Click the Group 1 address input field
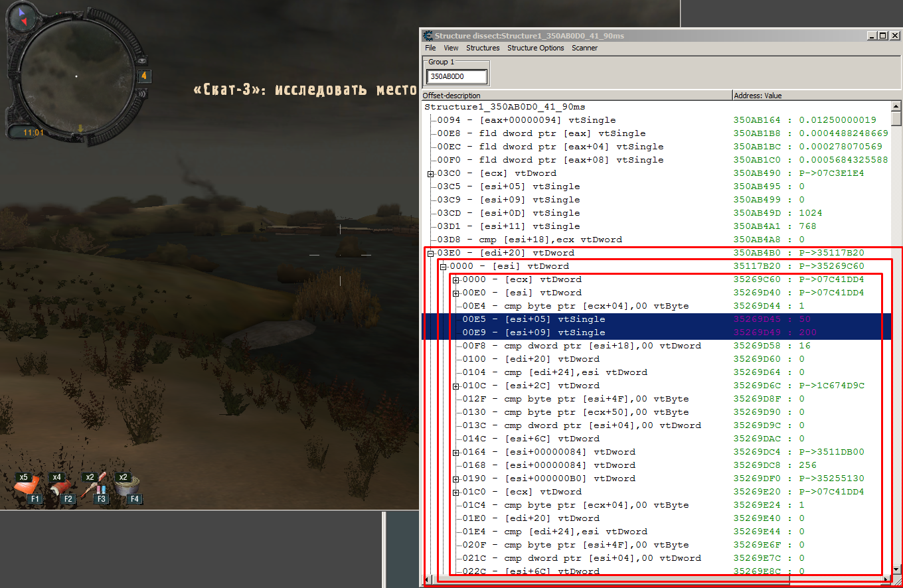The height and width of the screenshot is (588, 903). tap(457, 76)
